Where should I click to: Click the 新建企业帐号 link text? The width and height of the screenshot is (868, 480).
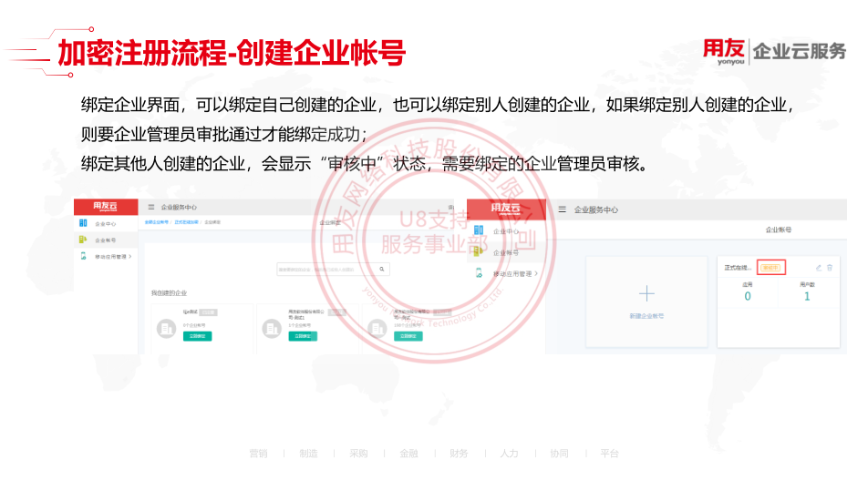pyautogui.click(x=646, y=316)
